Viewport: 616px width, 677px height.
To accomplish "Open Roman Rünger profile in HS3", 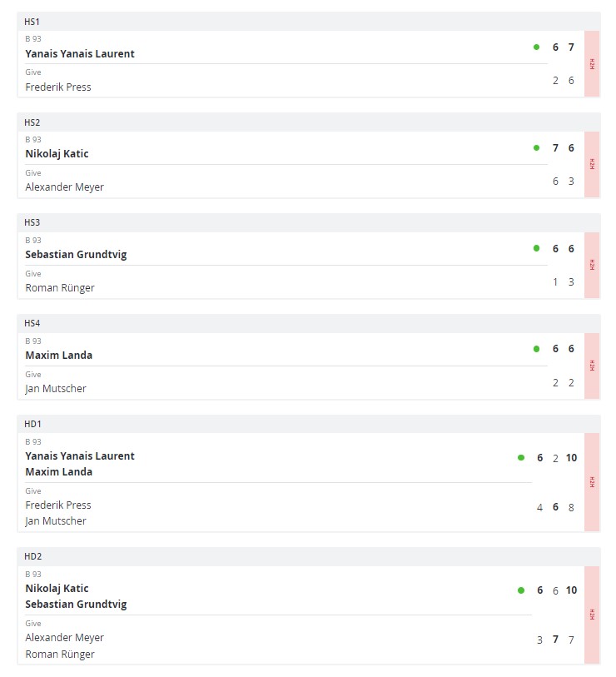I will tap(60, 288).
